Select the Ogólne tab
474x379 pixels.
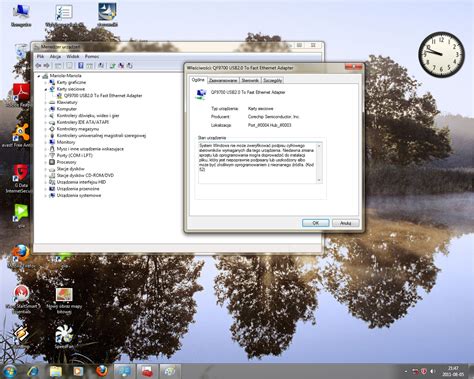[x=198, y=80]
